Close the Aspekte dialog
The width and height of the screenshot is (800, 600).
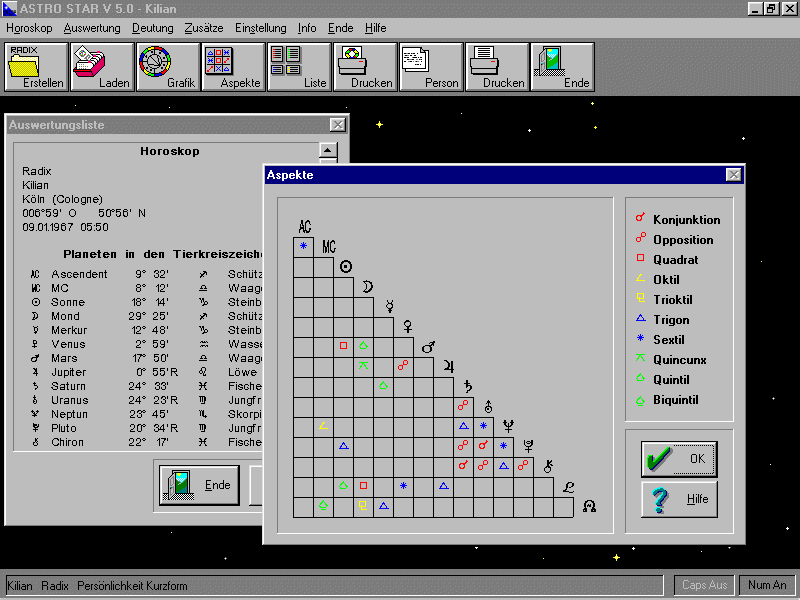[734, 175]
